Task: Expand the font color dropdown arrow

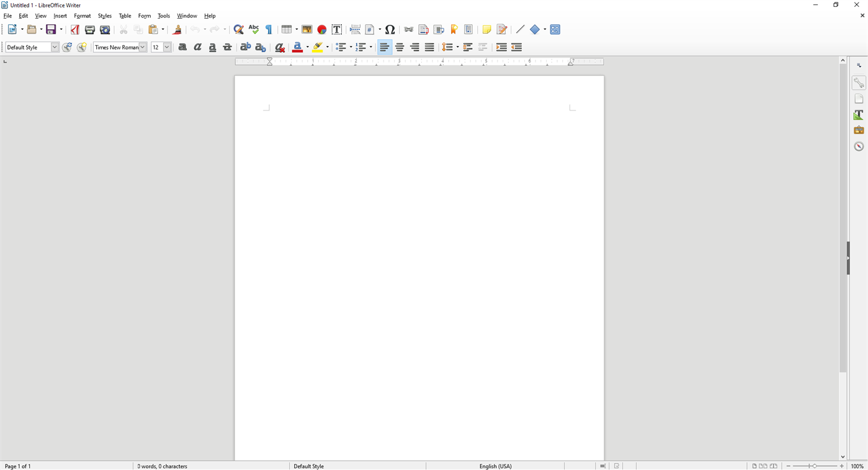Action: point(308,47)
